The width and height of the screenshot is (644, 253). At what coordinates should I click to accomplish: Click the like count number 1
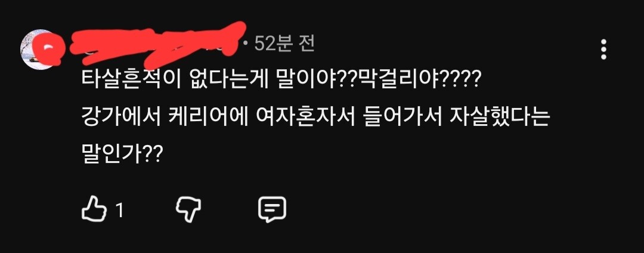pos(119,211)
